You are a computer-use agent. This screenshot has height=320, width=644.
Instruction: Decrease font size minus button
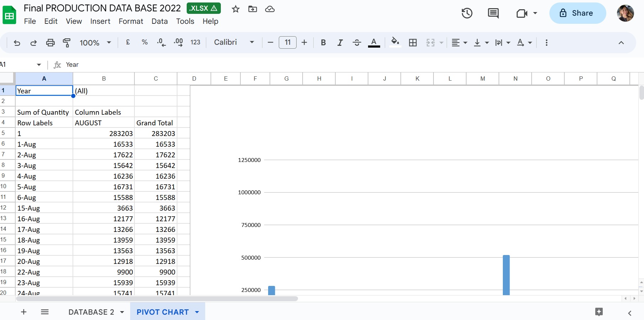point(270,43)
